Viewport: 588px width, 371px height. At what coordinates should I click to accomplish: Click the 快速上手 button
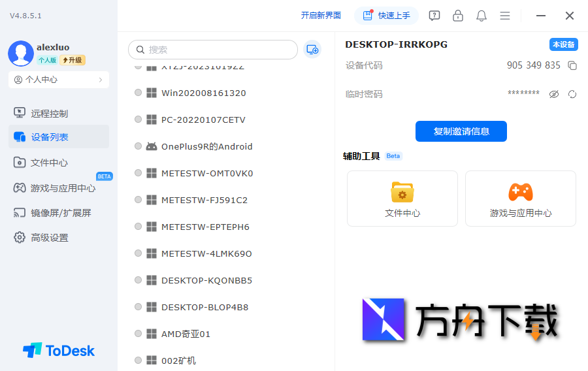pos(386,16)
